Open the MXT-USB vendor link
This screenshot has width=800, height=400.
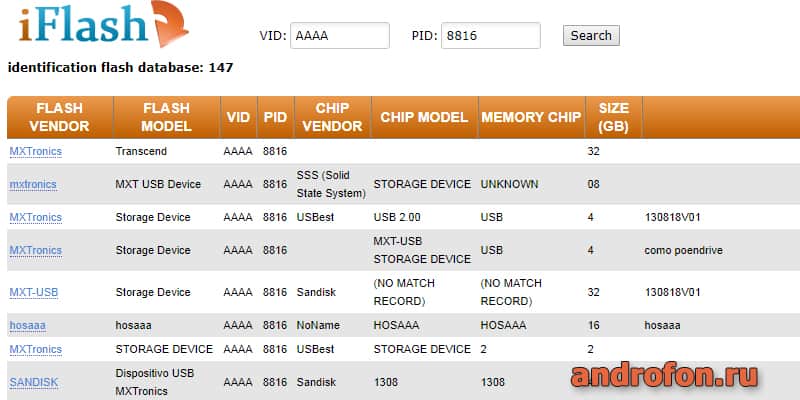[34, 292]
